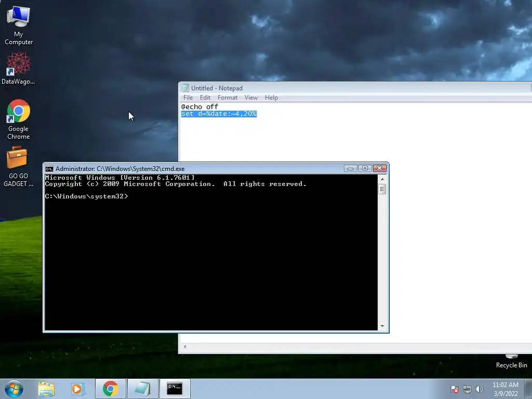The height and width of the screenshot is (399, 532).
Task: Open the My Computer desktop icon
Action: coord(19,25)
